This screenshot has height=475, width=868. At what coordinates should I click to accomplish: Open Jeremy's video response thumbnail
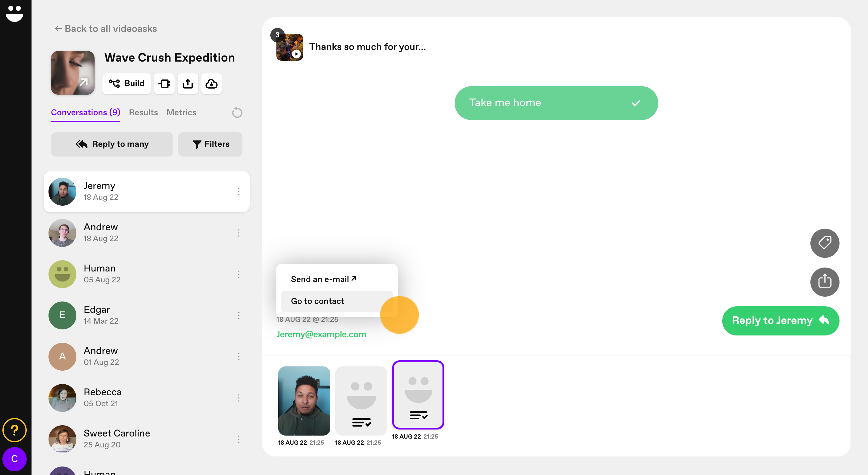[304, 400]
